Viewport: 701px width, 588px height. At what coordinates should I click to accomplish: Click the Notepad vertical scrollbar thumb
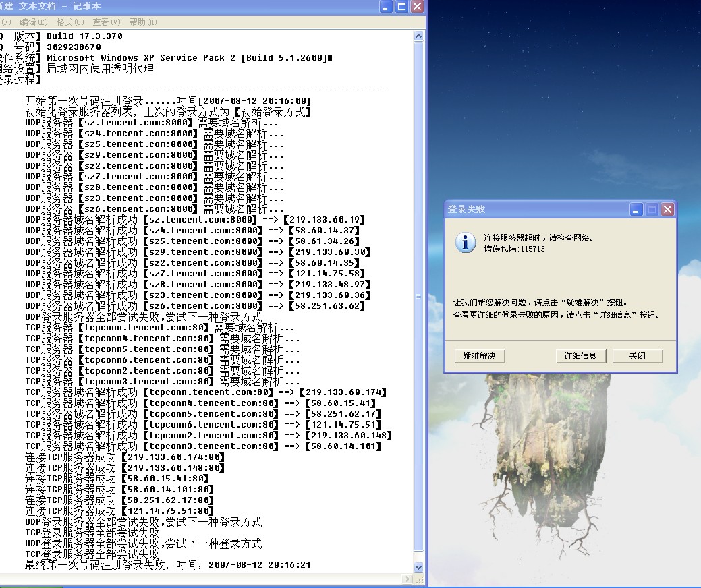point(418,296)
